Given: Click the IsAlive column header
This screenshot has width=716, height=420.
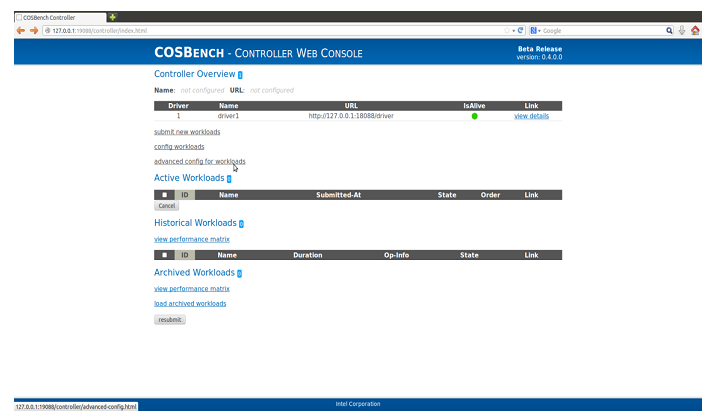Looking at the screenshot, I should [474, 105].
